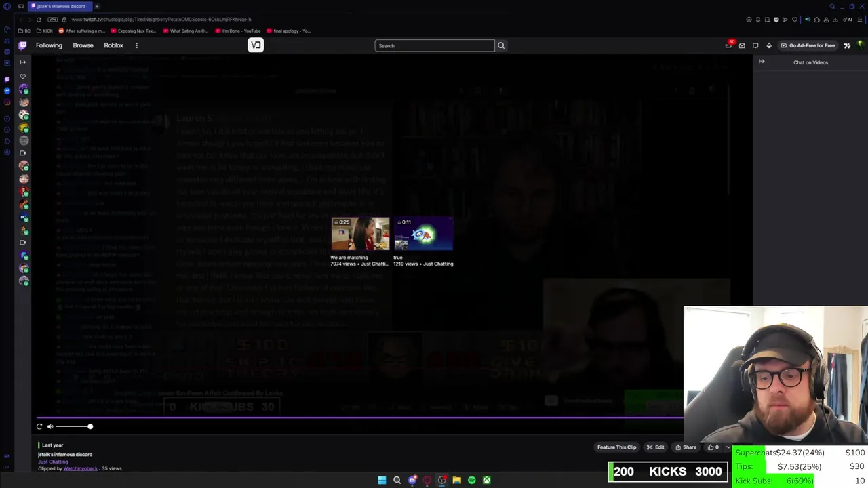Viewport: 868px width, 488px height.
Task: Click the replay clip button
Action: tap(39, 426)
